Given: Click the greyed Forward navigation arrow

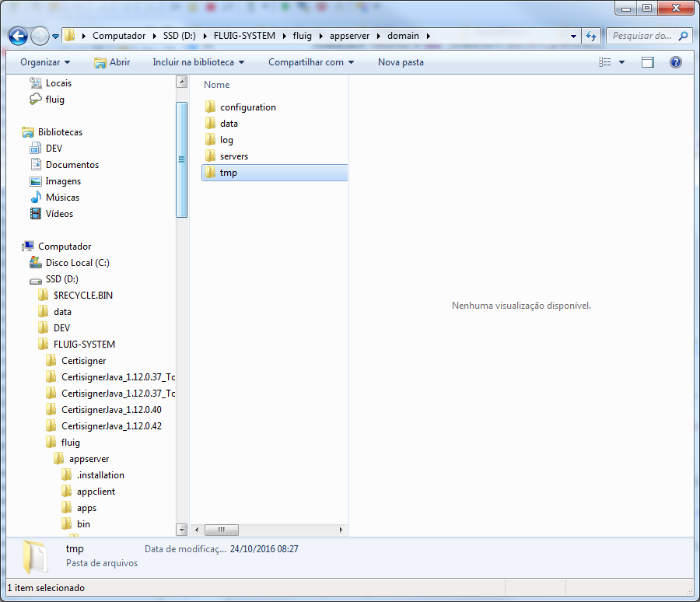Looking at the screenshot, I should (40, 37).
